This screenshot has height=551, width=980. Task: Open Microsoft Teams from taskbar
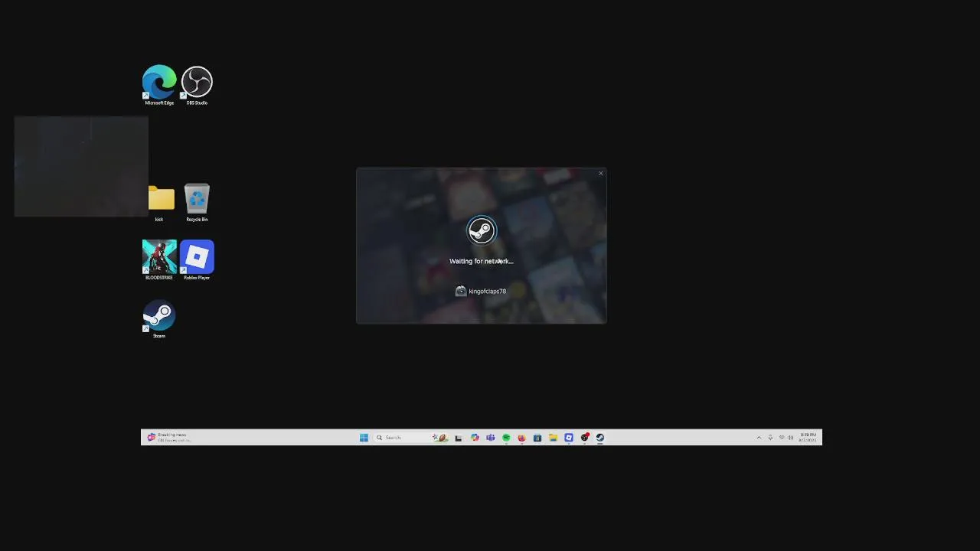pyautogui.click(x=491, y=438)
